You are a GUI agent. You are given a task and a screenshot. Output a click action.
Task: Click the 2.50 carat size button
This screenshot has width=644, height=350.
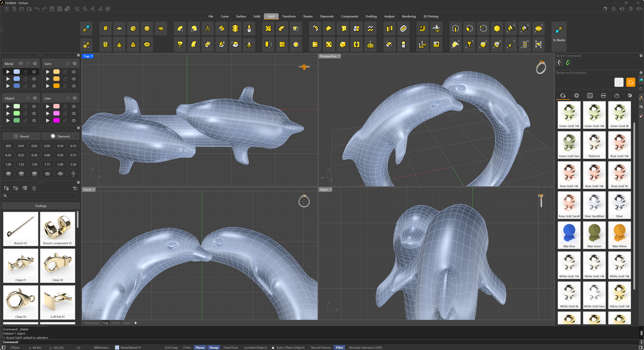73,164
